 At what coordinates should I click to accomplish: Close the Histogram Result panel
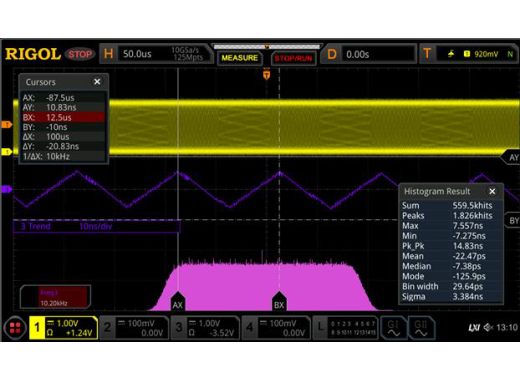click(x=492, y=191)
